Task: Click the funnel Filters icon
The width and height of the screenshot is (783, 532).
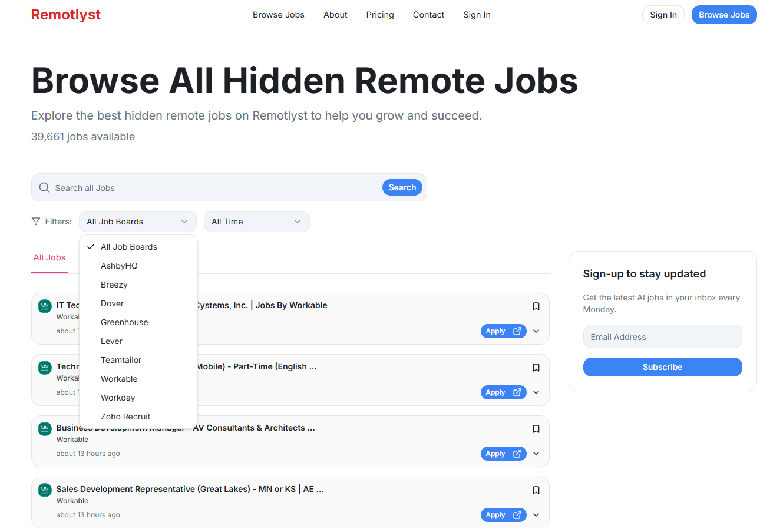Action: [x=36, y=222]
